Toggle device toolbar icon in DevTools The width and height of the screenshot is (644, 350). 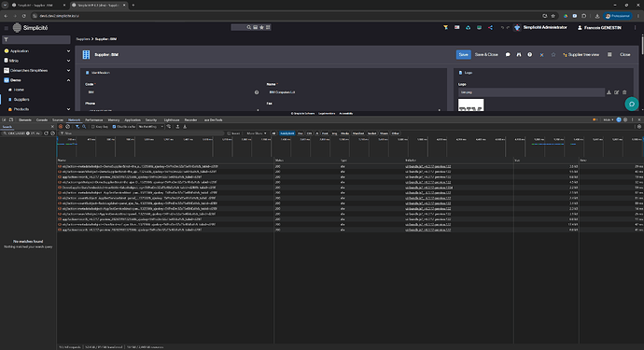coord(11,120)
